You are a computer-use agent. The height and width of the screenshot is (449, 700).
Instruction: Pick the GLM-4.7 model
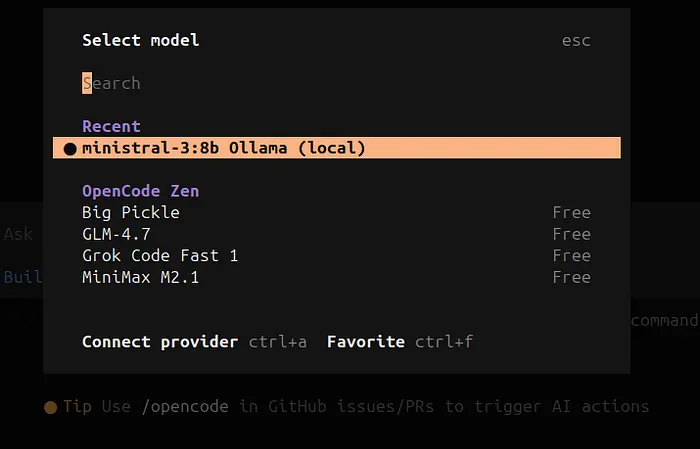point(116,234)
